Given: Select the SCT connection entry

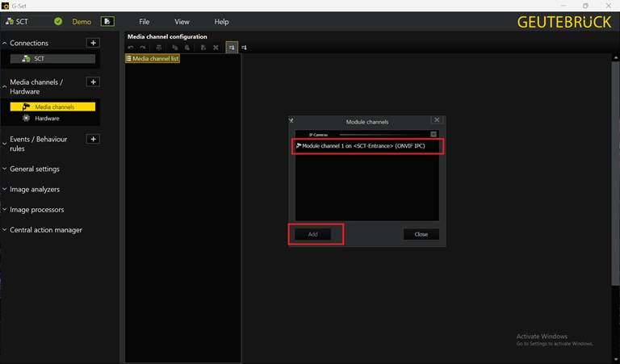Looking at the screenshot, I should (x=52, y=58).
